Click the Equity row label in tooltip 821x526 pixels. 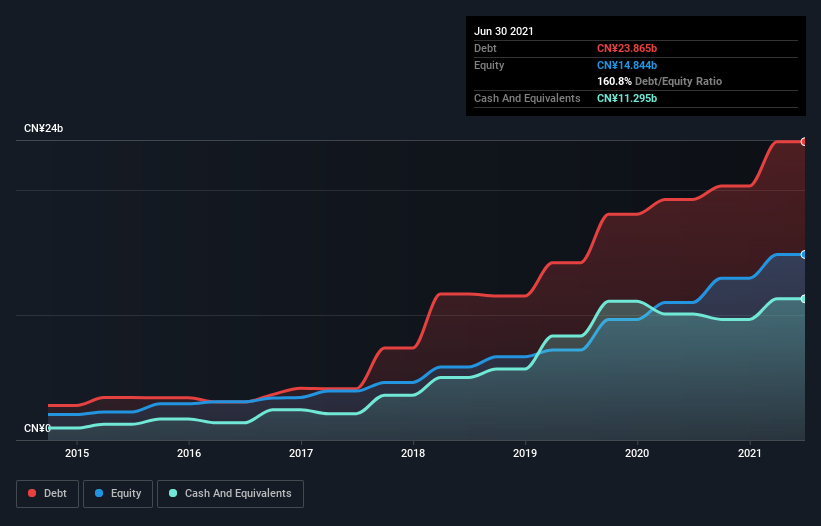point(489,65)
